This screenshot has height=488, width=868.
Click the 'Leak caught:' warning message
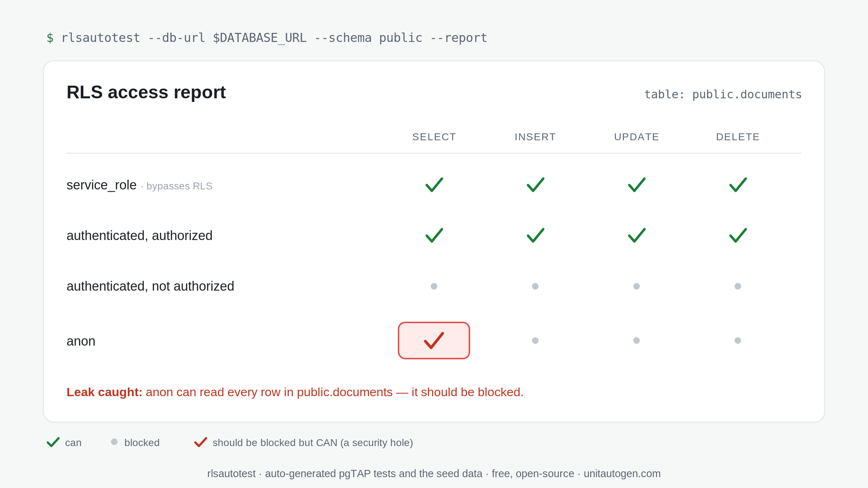[295, 392]
